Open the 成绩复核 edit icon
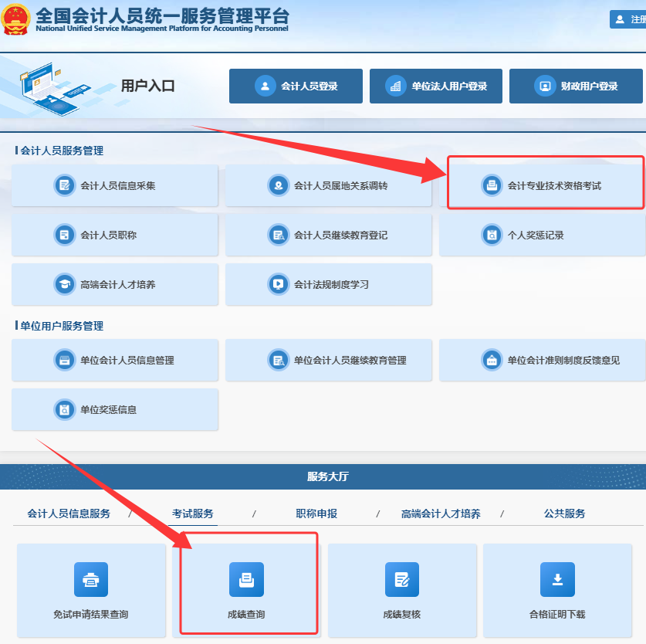This screenshot has height=644, width=646. click(401, 579)
